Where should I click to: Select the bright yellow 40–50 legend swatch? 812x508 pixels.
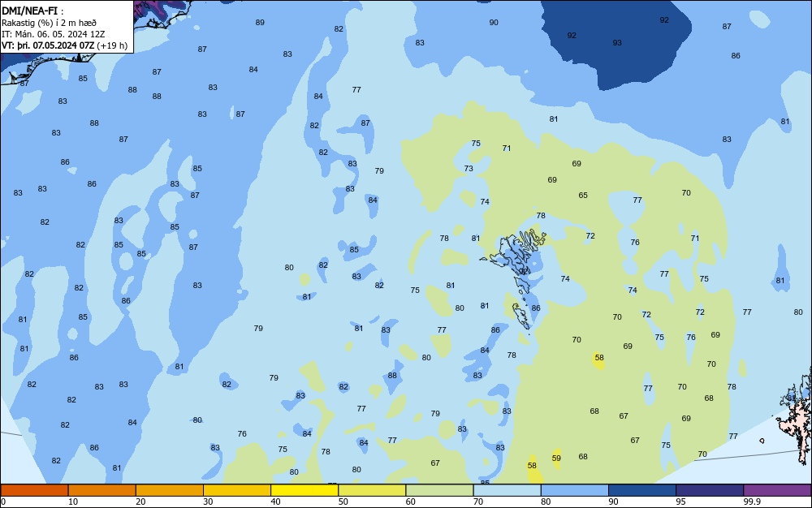304,490
